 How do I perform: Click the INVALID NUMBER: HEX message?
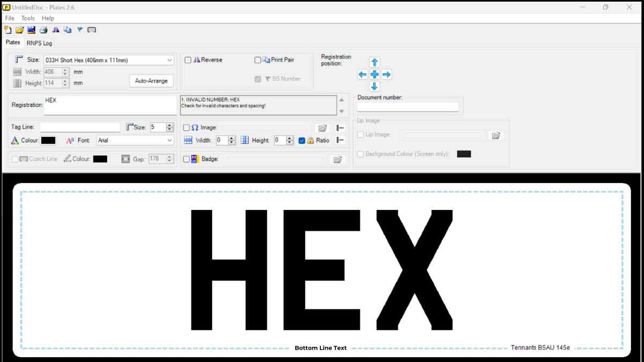(210, 99)
